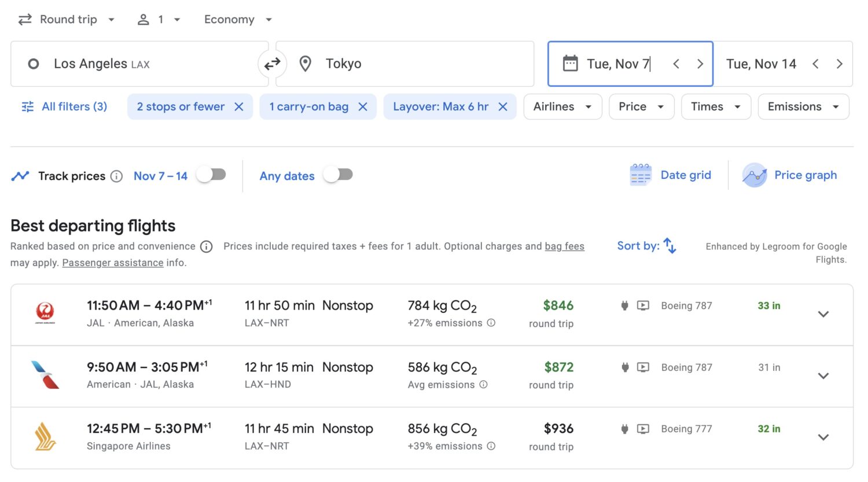The width and height of the screenshot is (868, 482).
Task: Toggle the Any dates price tracking switch
Action: tap(338, 175)
